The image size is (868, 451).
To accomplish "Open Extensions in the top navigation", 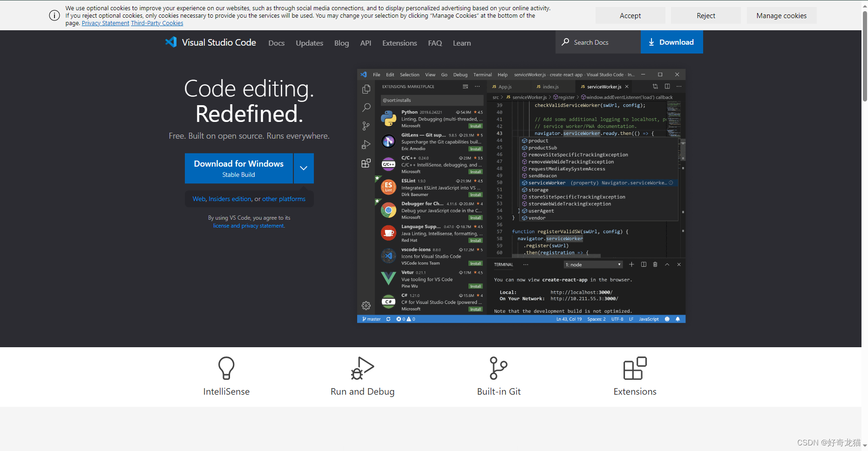I will pyautogui.click(x=400, y=43).
